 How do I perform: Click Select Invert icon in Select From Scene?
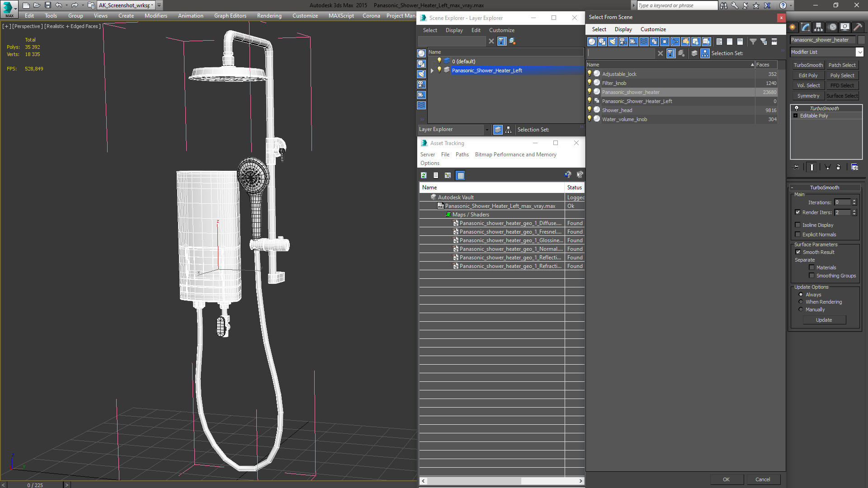tap(740, 42)
